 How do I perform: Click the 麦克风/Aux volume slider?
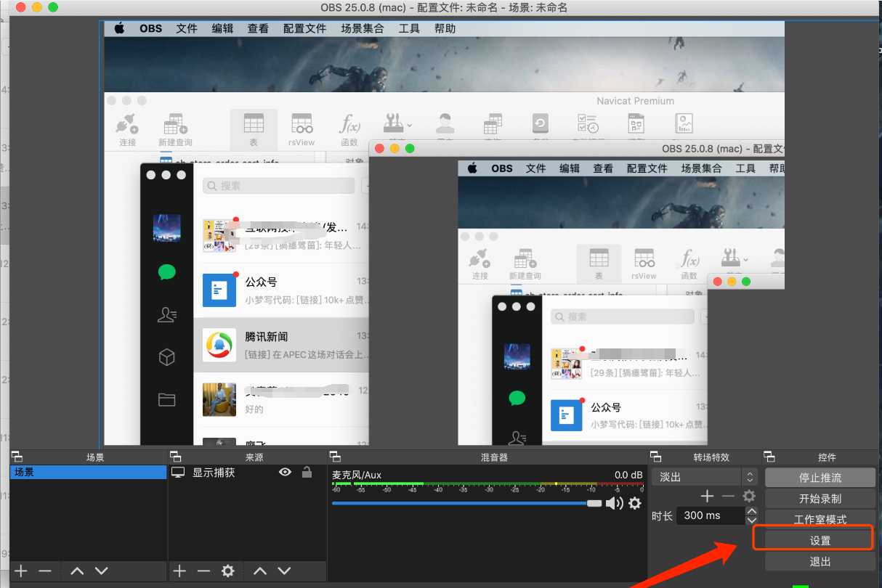pos(466,503)
